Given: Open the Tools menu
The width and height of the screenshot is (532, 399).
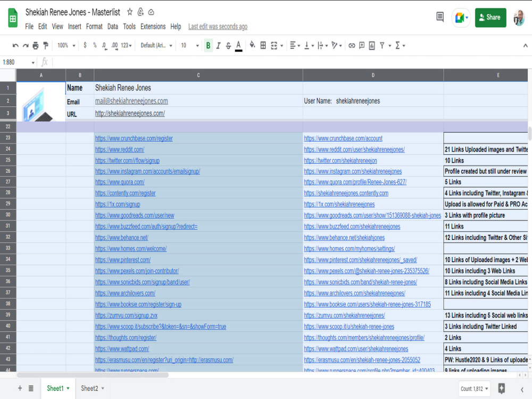Looking at the screenshot, I should point(129,27).
